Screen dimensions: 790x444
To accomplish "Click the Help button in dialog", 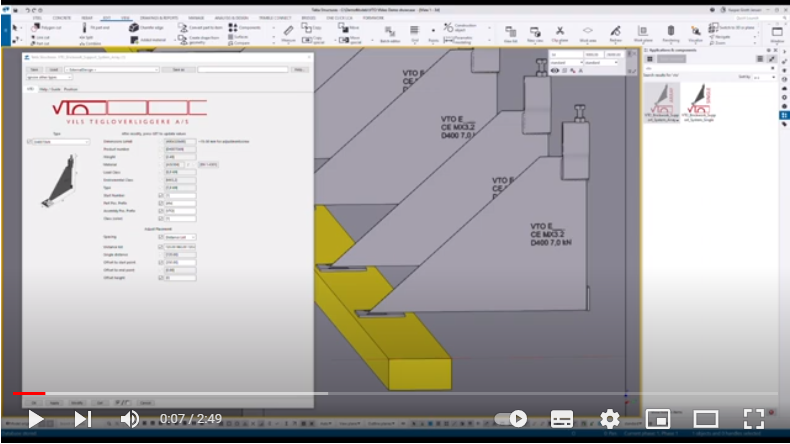I will pyautogui.click(x=299, y=70).
